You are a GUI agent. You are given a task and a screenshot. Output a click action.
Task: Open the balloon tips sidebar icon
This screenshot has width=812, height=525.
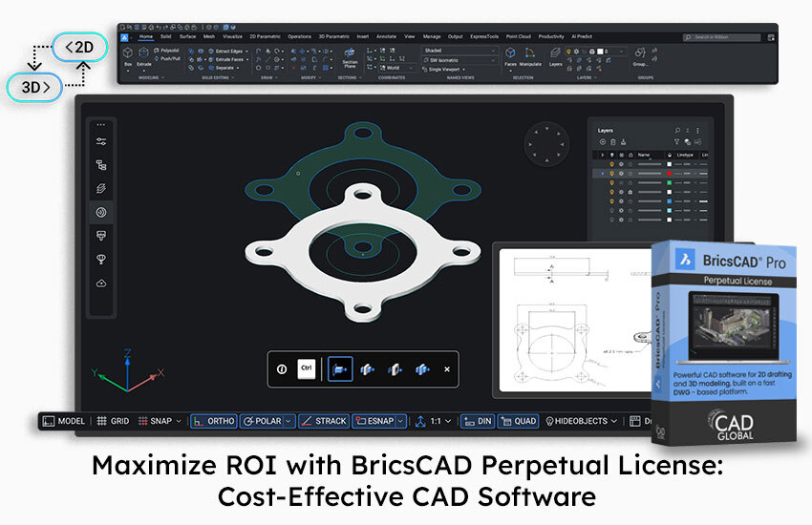[101, 259]
